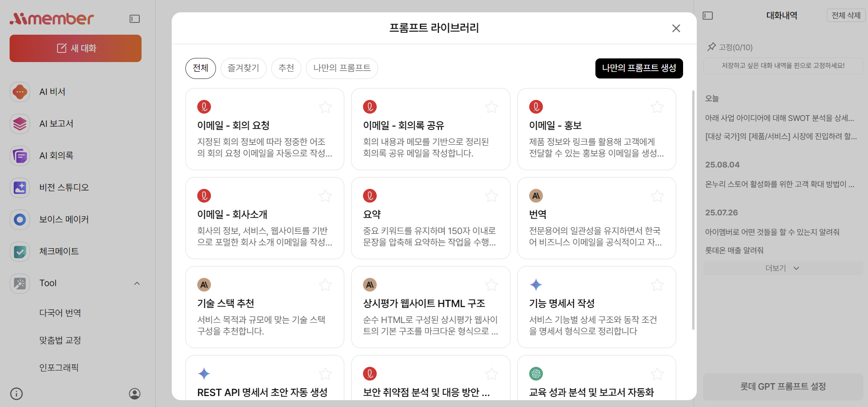This screenshot has width=868, height=407.
Task: Open 교육 성과 분석 및 보고서 자동화 title
Action: (x=591, y=392)
